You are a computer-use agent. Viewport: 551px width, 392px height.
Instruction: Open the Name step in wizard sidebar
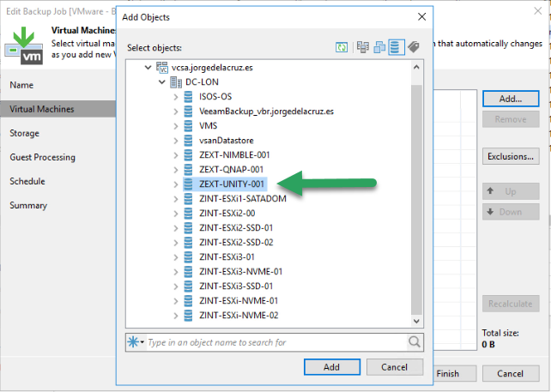pos(21,85)
